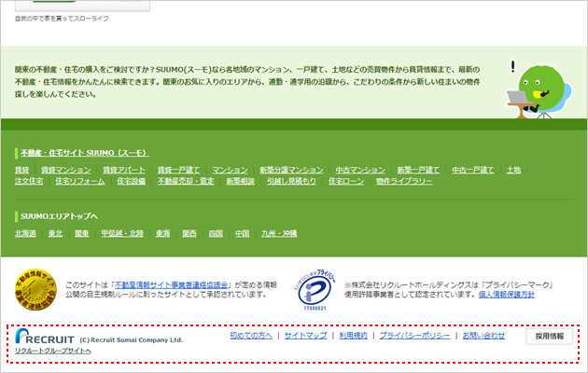Open the 初めての方へ footer link
The height and width of the screenshot is (373, 588).
pos(251,336)
